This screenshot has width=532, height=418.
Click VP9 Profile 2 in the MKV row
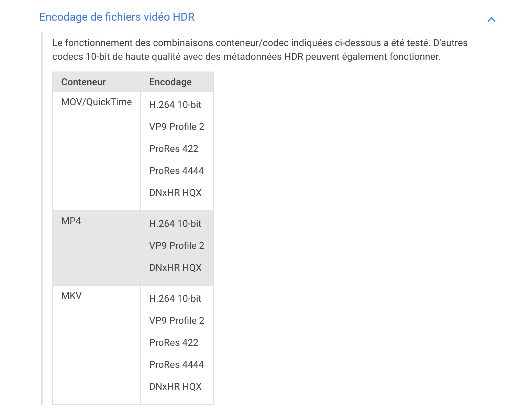click(x=176, y=321)
